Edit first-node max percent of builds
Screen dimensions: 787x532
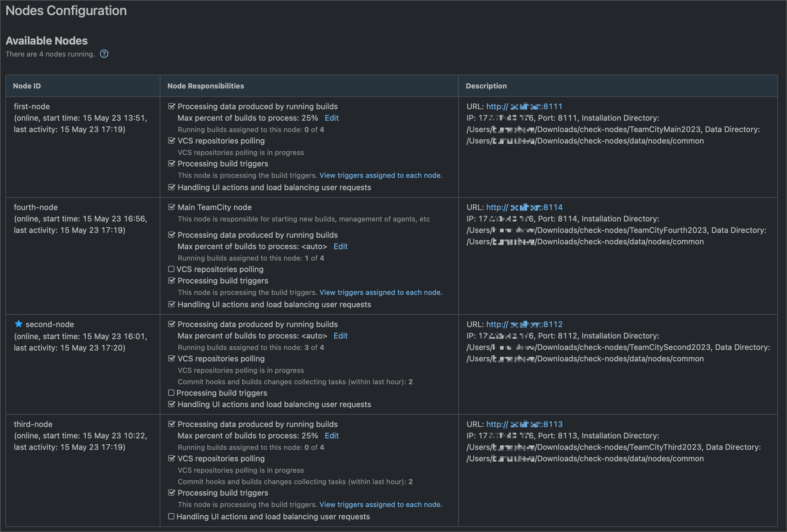pos(331,118)
